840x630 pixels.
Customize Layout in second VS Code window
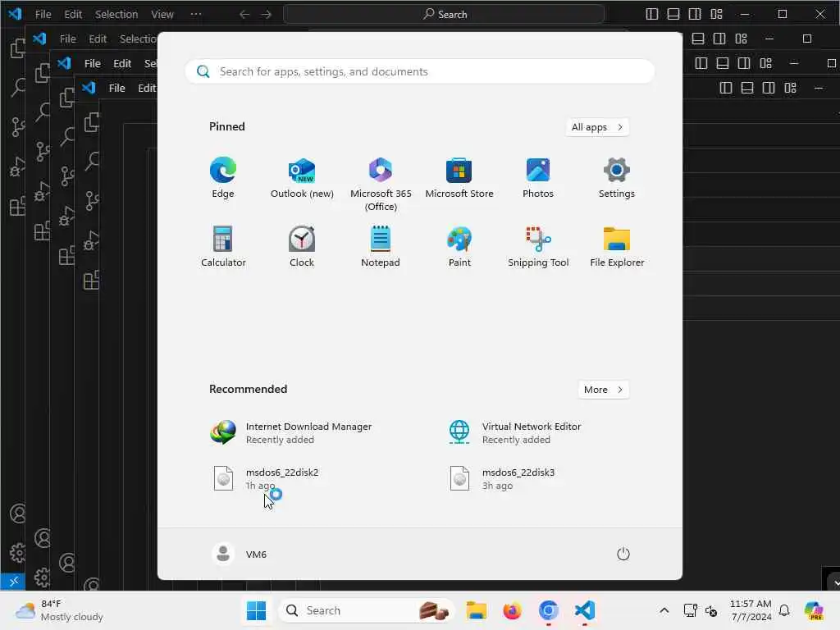741,39
